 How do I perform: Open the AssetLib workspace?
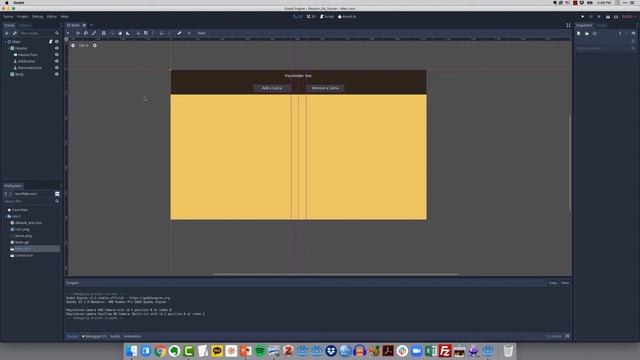point(347,17)
